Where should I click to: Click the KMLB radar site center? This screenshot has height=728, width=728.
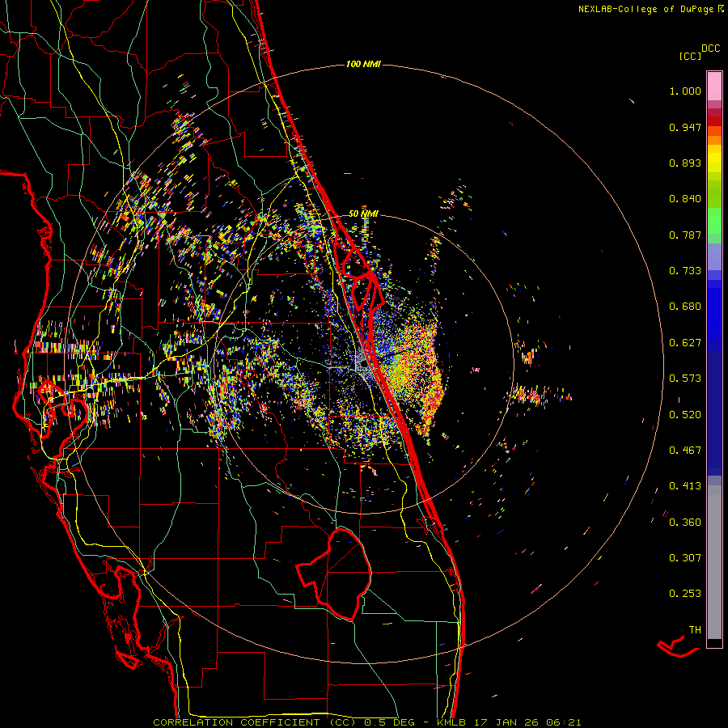coord(363,363)
